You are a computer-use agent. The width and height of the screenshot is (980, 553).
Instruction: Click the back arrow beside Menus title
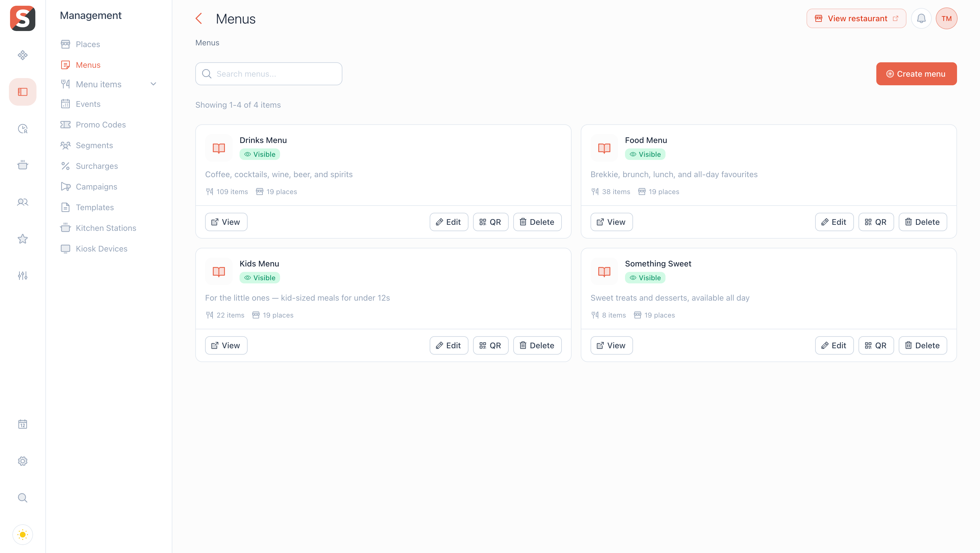pyautogui.click(x=198, y=19)
